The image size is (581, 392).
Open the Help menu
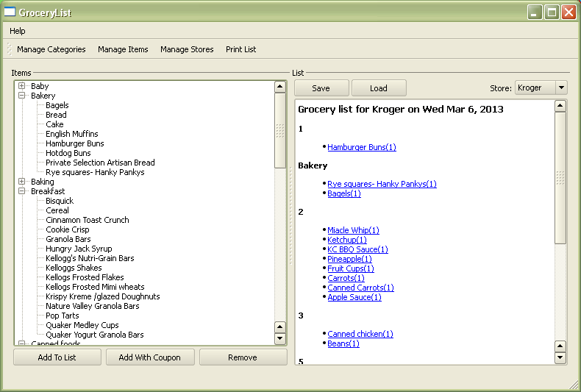pyautogui.click(x=18, y=31)
